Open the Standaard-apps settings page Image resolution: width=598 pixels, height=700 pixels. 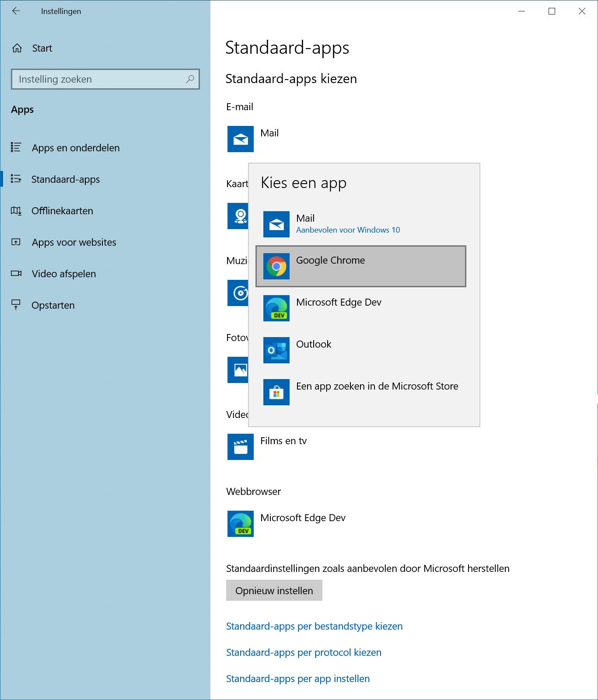(105, 179)
